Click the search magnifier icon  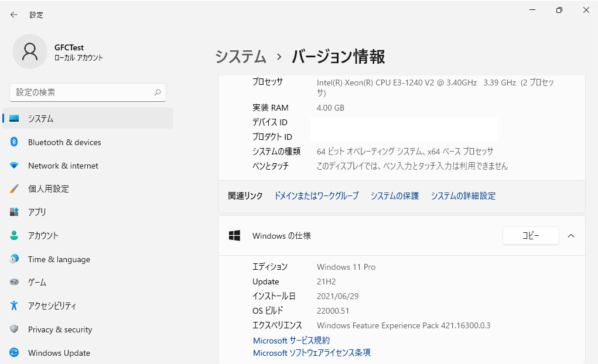point(158,92)
